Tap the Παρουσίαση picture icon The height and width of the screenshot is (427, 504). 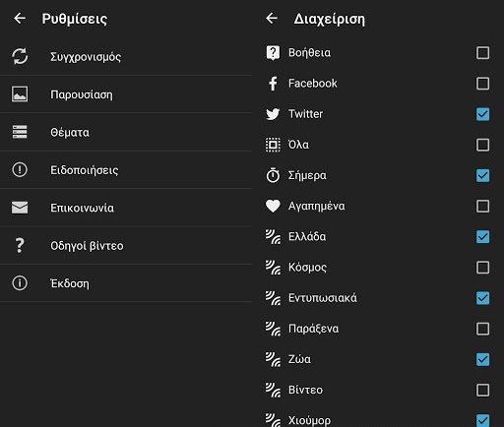[20, 94]
